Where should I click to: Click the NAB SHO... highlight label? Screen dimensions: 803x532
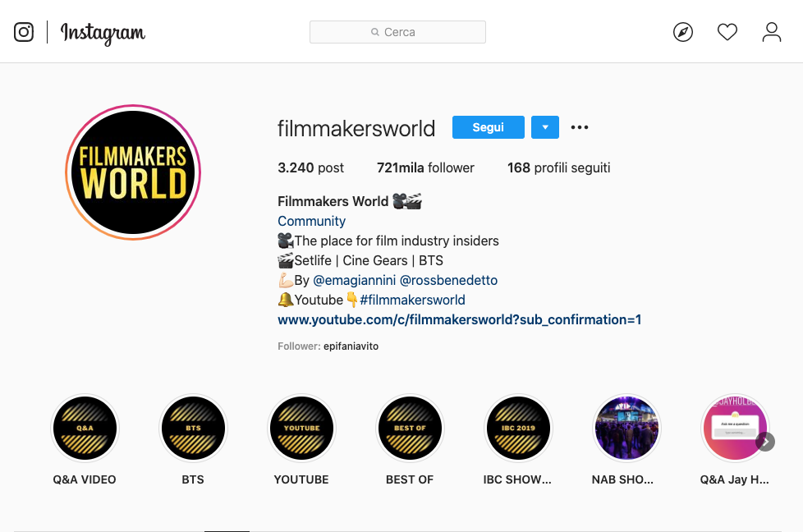(622, 479)
